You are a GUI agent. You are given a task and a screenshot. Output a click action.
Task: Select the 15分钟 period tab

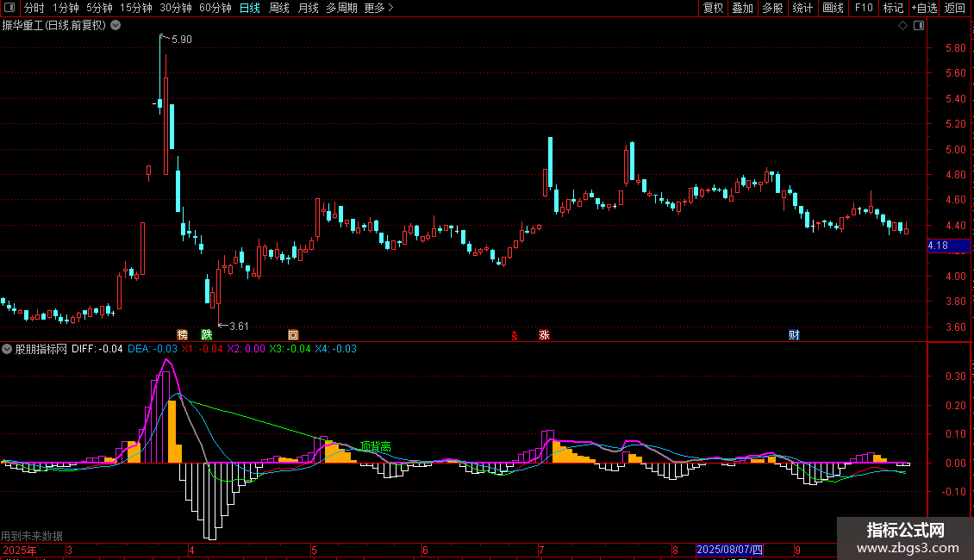coord(135,8)
